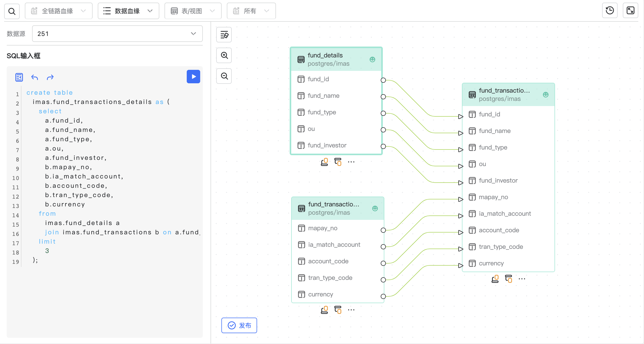Viewport: 644px width, 344px height.
Task: Click the 'create table' line in editor
Action: (x=50, y=93)
